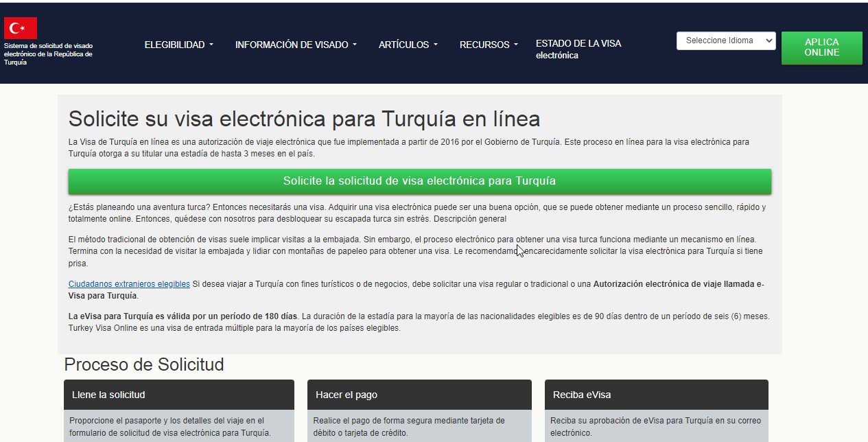Click the site title text under the flag
Image resolution: width=868 pixels, height=442 pixels.
[x=48, y=54]
